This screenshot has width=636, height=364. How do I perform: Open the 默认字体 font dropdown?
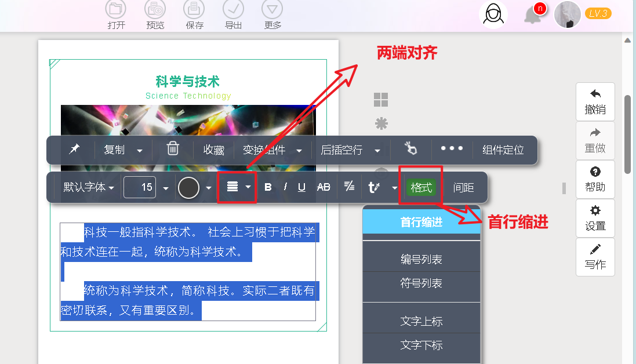pyautogui.click(x=89, y=187)
